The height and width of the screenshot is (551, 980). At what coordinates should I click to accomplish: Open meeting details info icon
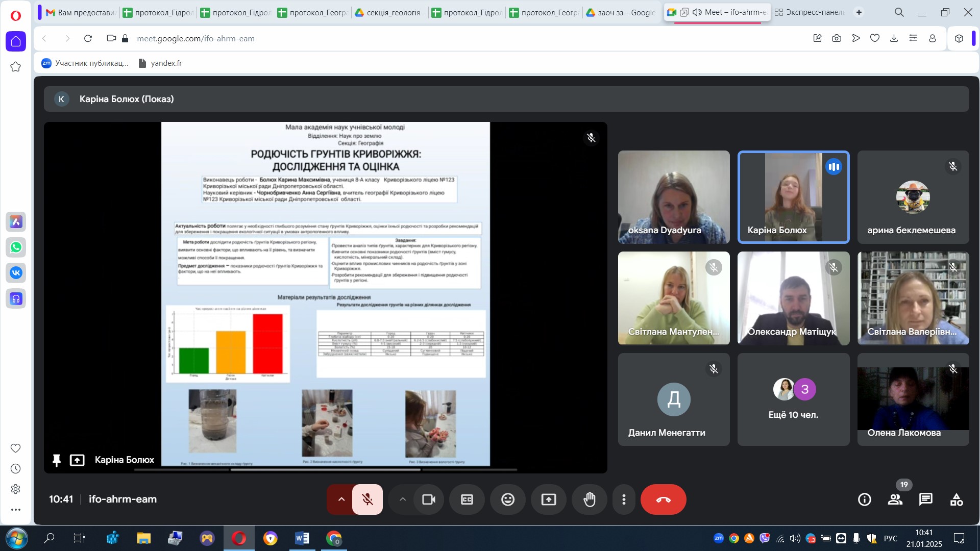(x=865, y=499)
